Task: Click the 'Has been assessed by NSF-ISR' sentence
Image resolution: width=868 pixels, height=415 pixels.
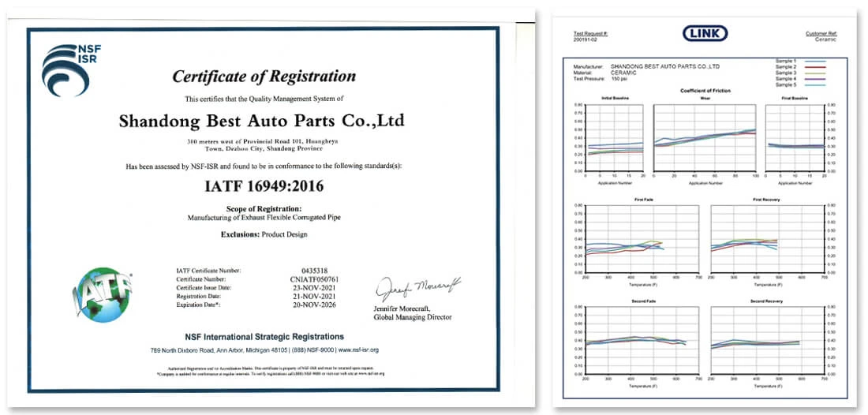Action: (x=264, y=166)
